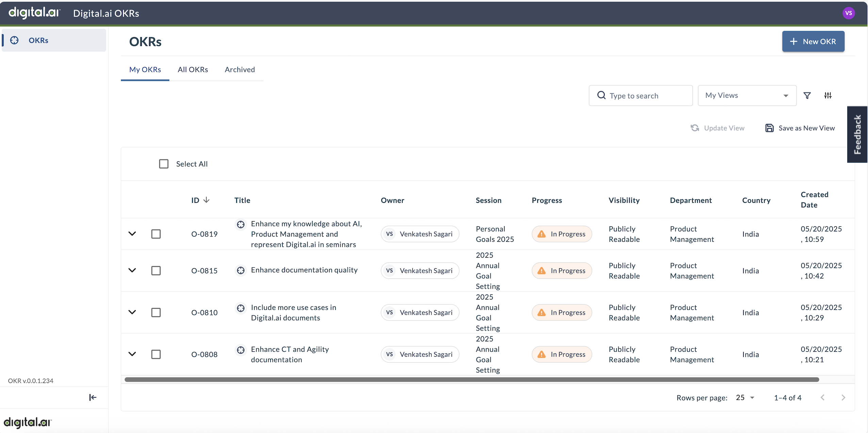
Task: Click the OKRs target icon in sidebar
Action: coord(14,40)
